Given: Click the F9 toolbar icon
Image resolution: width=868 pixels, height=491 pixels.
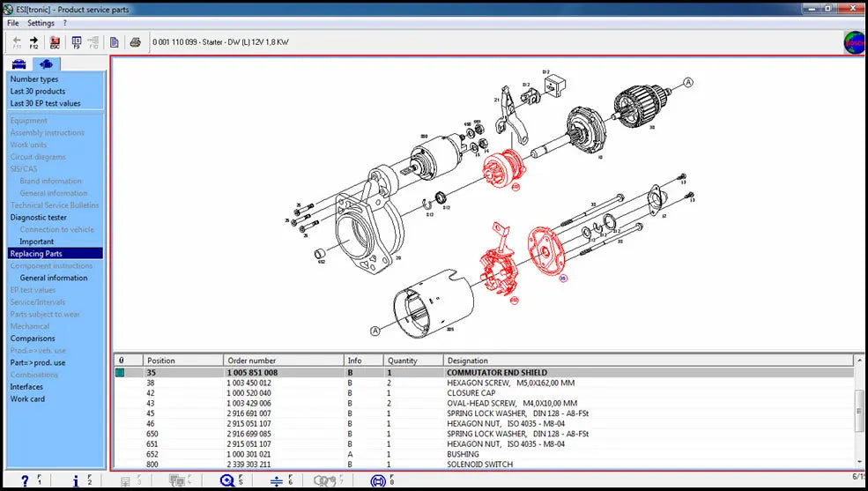Looking at the screenshot, I should 77,41.
